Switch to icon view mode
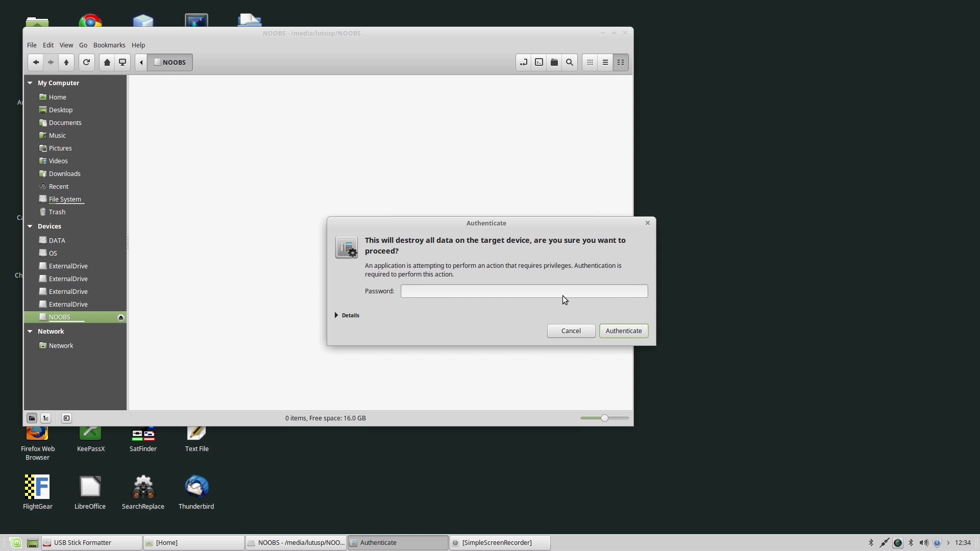The height and width of the screenshot is (551, 980). pos(590,62)
